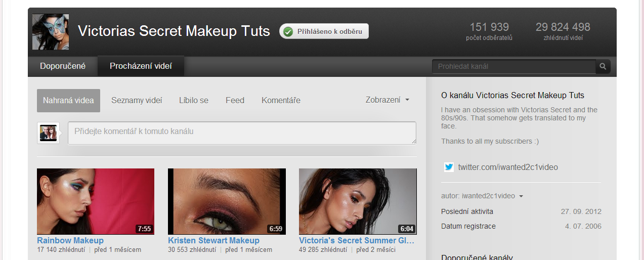The image size is (644, 260).
Task: Click the 30 553 zhlédnutí text
Action: (x=192, y=250)
